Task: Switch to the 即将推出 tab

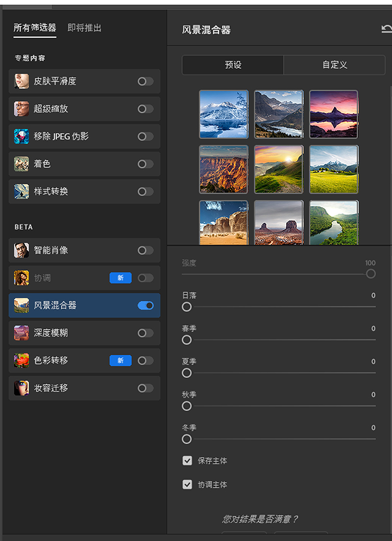Action: (84, 28)
